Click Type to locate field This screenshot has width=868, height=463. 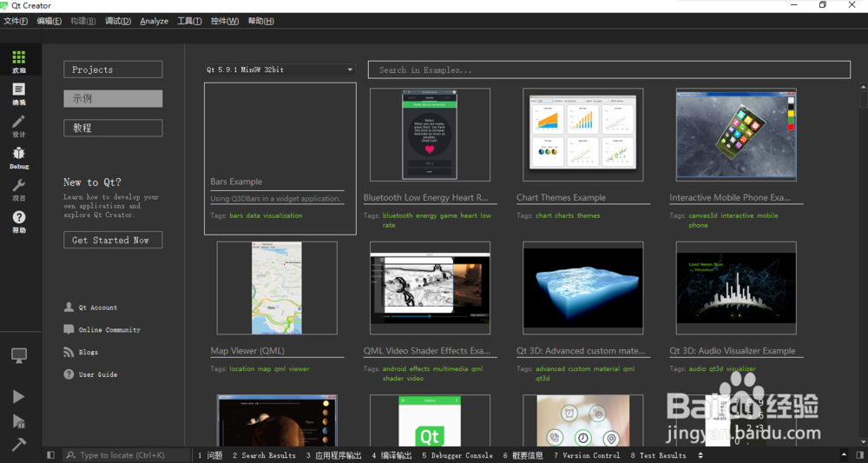[126, 455]
